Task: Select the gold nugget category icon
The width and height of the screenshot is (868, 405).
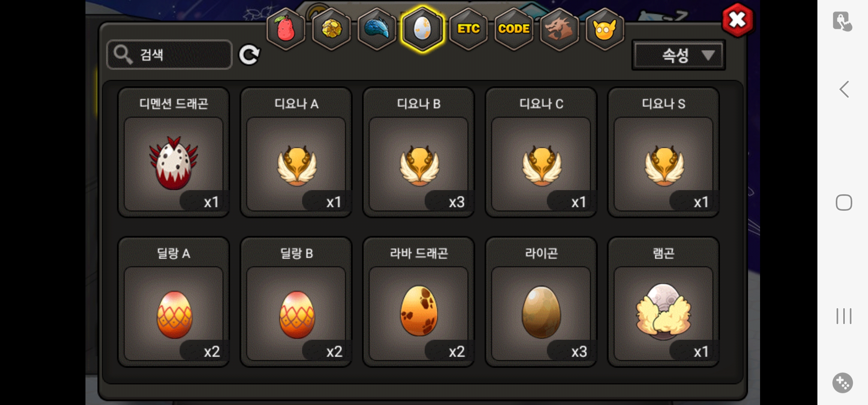Action: pos(332,29)
